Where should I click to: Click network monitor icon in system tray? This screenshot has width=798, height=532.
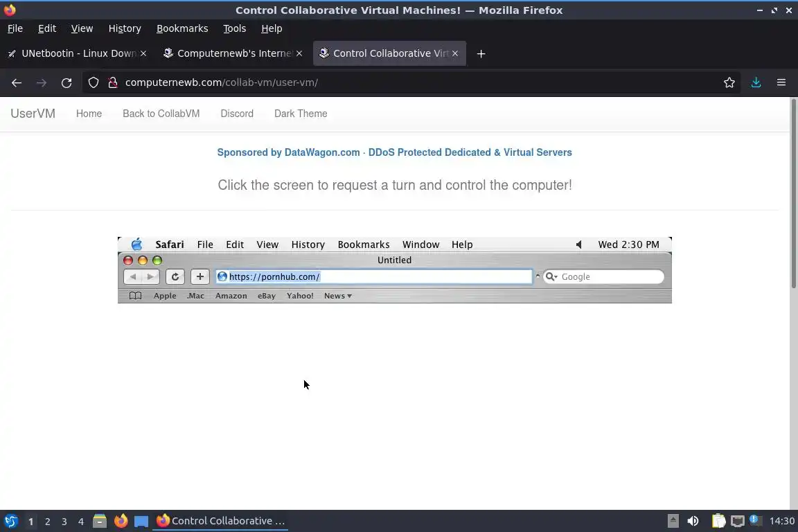pyautogui.click(x=738, y=521)
